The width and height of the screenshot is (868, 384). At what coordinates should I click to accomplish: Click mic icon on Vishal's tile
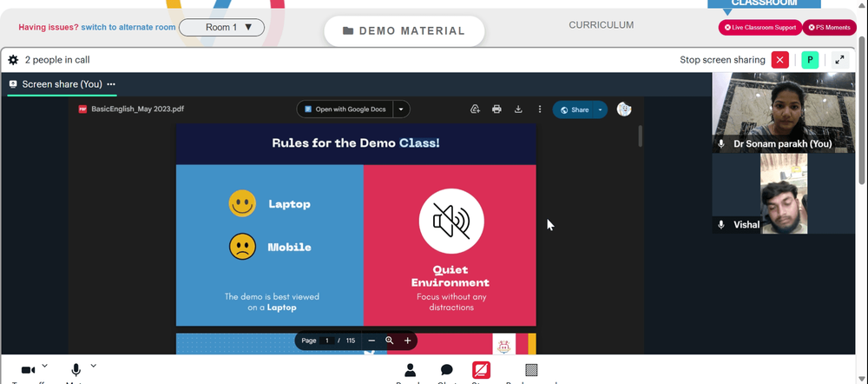tap(720, 224)
